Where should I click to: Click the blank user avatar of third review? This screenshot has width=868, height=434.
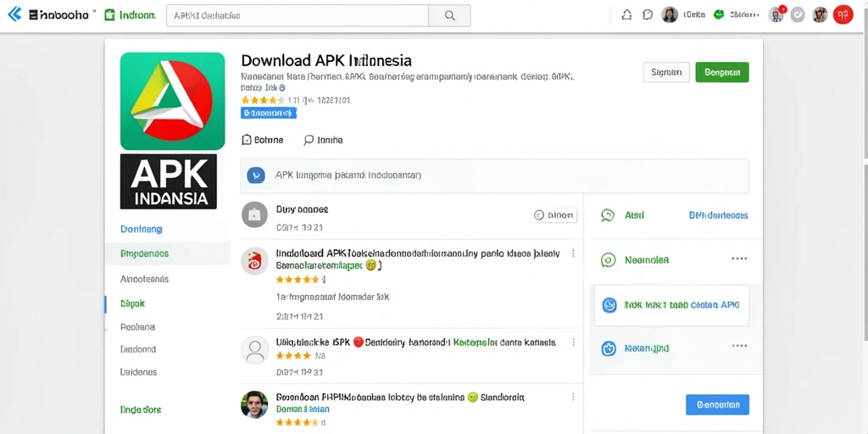tap(254, 351)
